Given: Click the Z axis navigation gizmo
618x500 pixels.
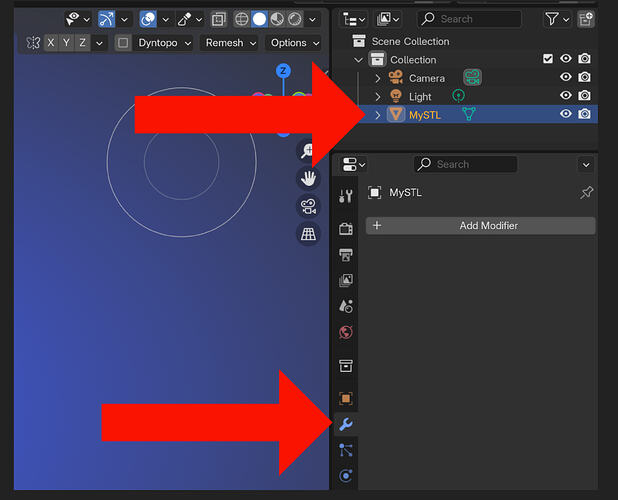Looking at the screenshot, I should [283, 71].
